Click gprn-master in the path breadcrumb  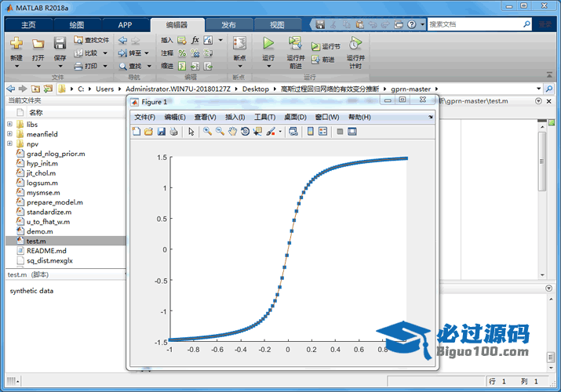pos(410,89)
